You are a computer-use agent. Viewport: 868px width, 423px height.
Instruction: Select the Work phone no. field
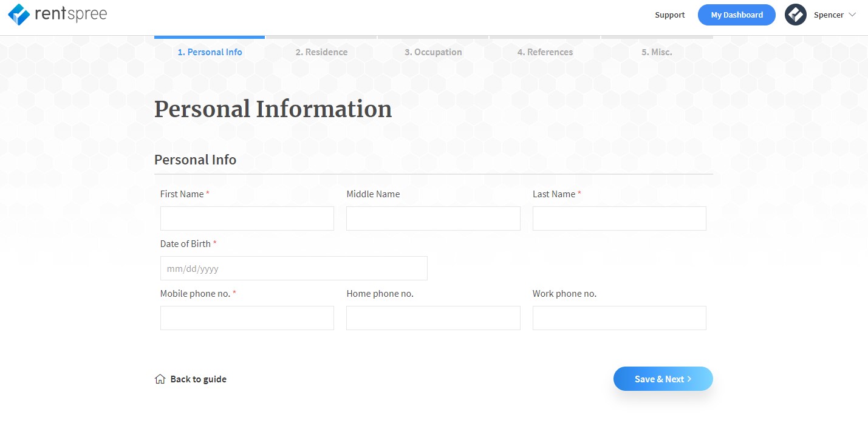tap(619, 318)
